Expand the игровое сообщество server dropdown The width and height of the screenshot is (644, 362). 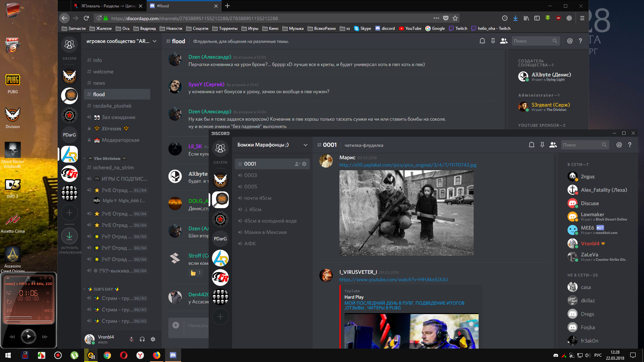121,41
